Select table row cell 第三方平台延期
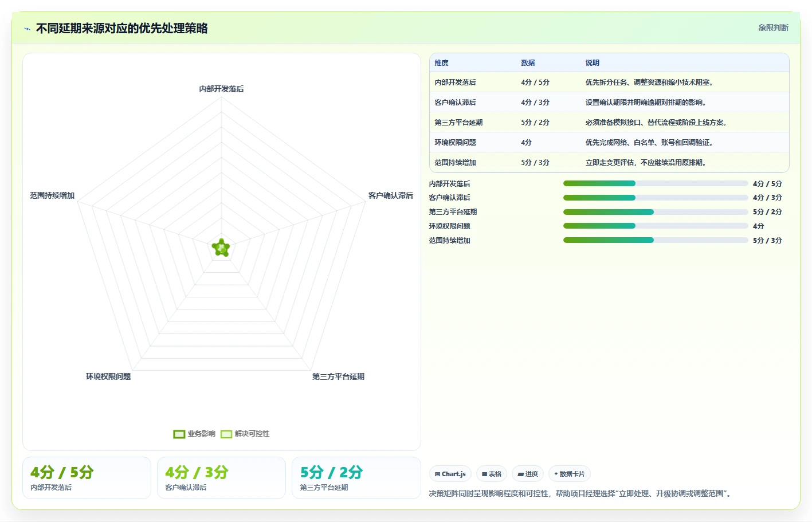Image resolution: width=812 pixels, height=522 pixels. 458,123
